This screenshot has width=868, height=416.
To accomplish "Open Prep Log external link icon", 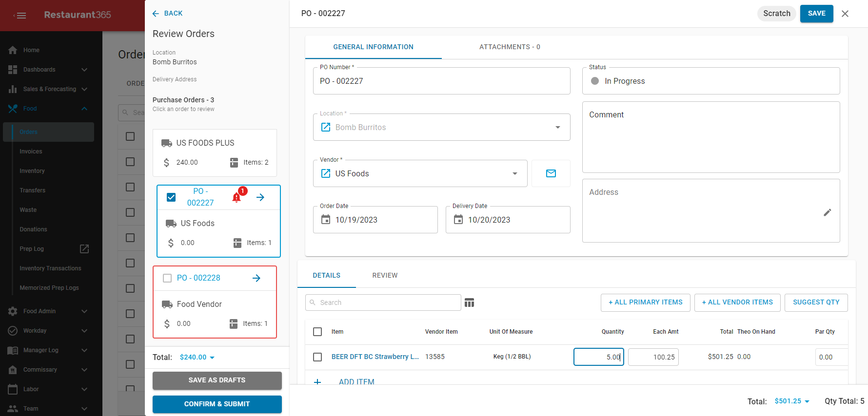I will (x=84, y=249).
